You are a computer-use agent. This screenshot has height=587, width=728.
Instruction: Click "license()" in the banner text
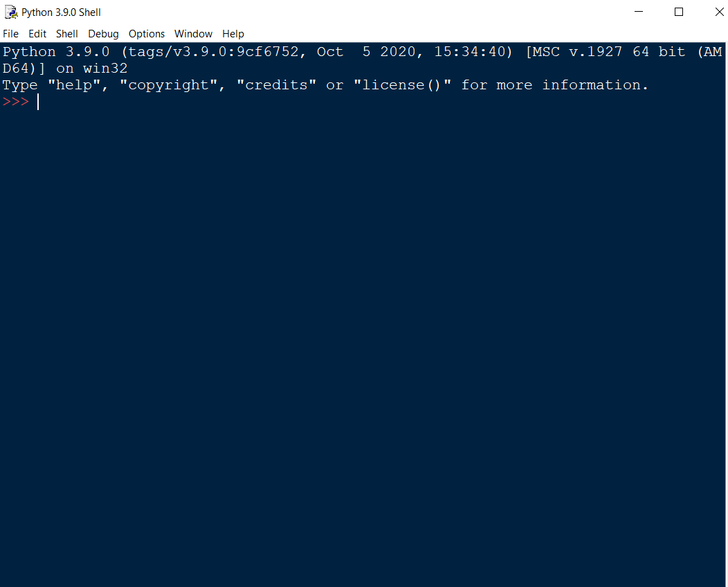(x=408, y=85)
